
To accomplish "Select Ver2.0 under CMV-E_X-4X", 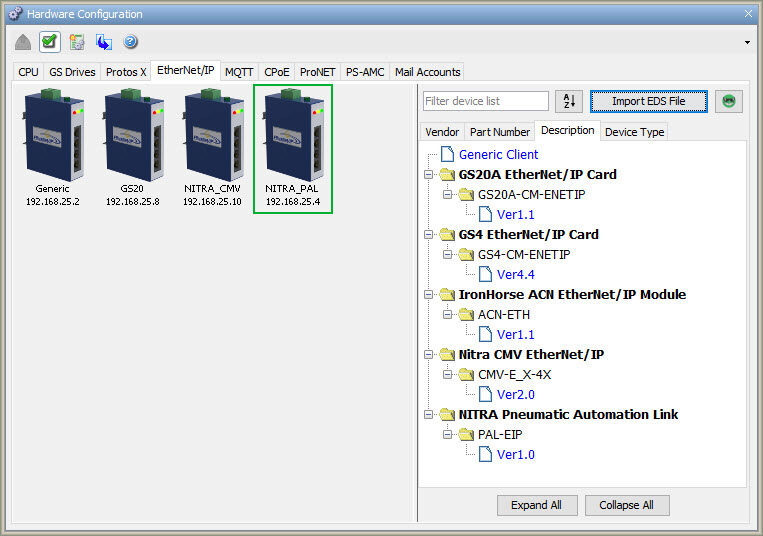I will point(515,395).
